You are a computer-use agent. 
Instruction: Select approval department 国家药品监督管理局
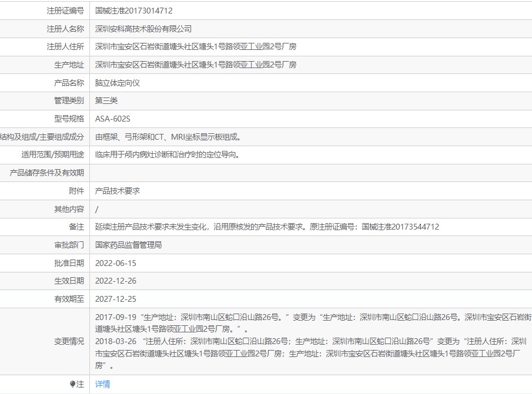coord(128,245)
